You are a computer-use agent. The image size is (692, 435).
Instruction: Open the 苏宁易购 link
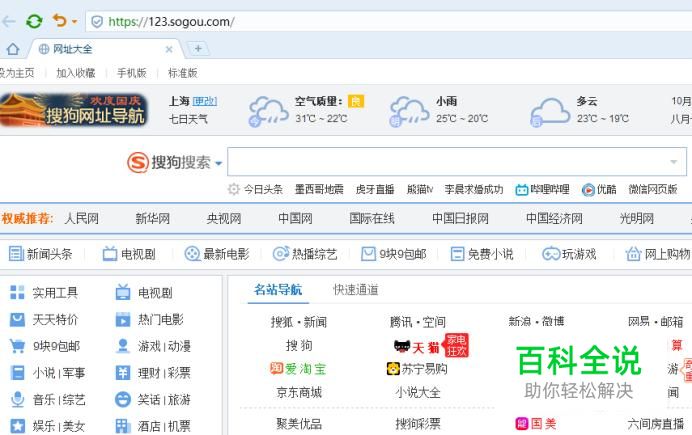pos(417,369)
